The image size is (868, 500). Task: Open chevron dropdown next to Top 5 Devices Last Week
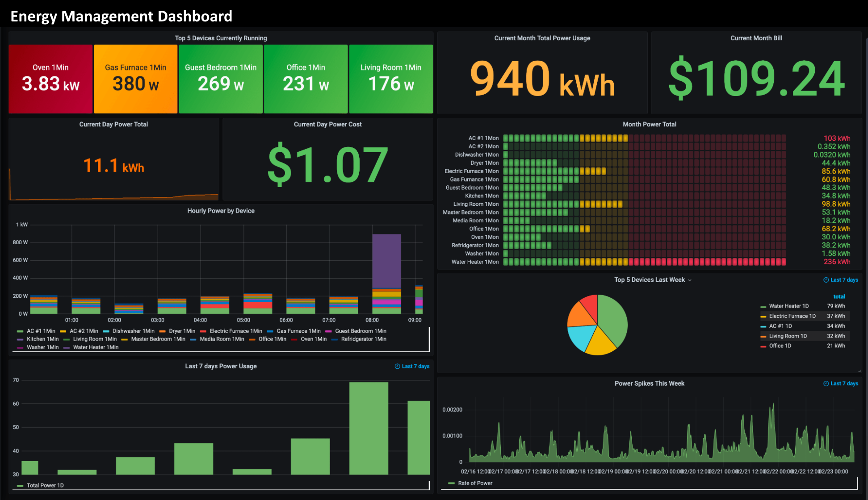point(690,280)
